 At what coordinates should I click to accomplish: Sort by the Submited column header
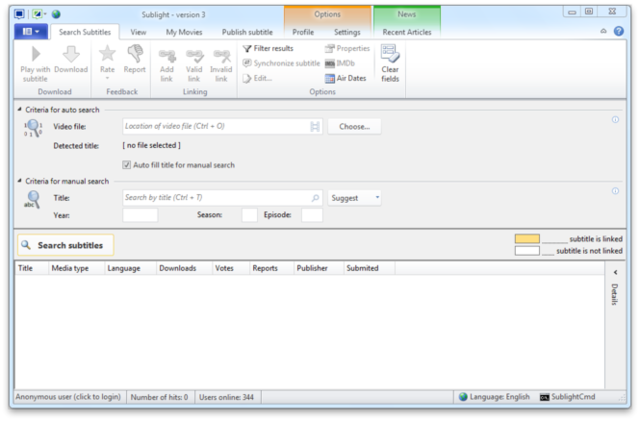[x=369, y=268]
